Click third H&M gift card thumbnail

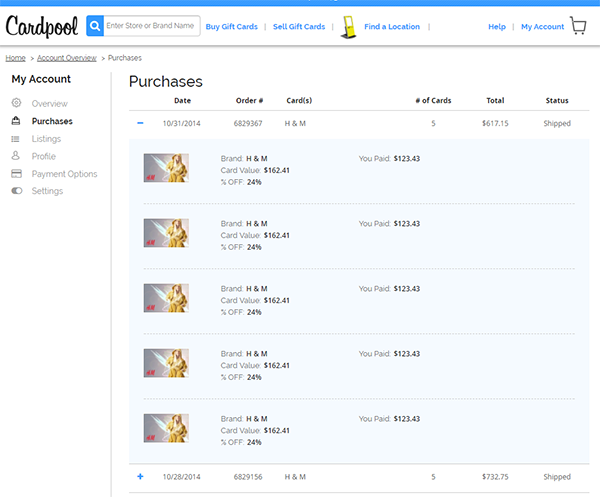coord(166,298)
